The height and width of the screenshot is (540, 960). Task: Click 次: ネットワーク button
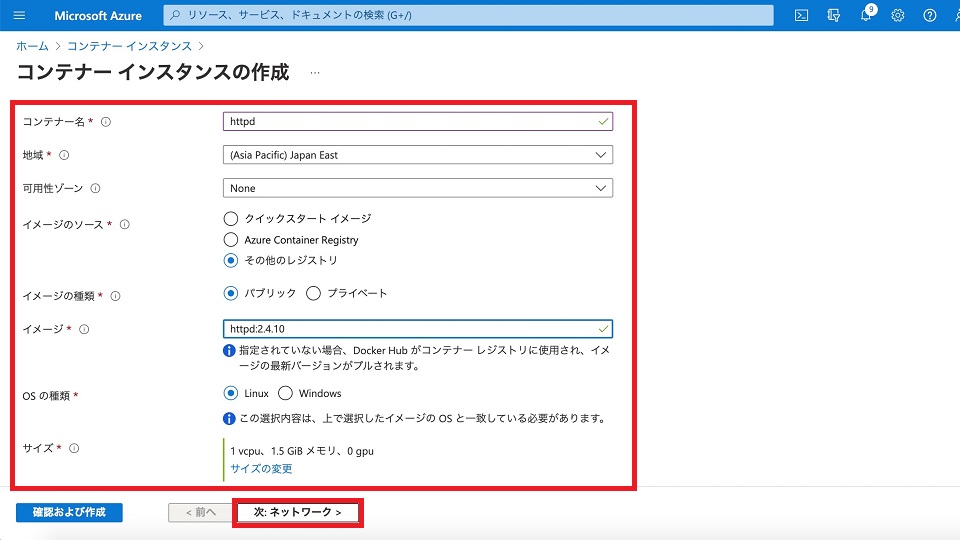pos(298,512)
